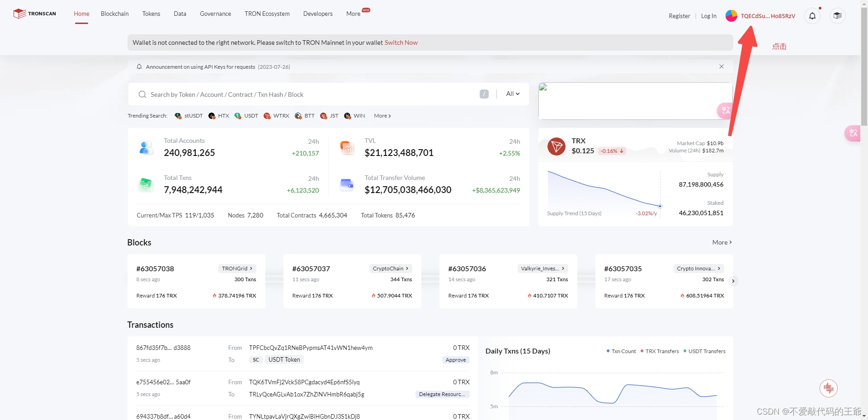Open block #63057037

click(x=311, y=269)
